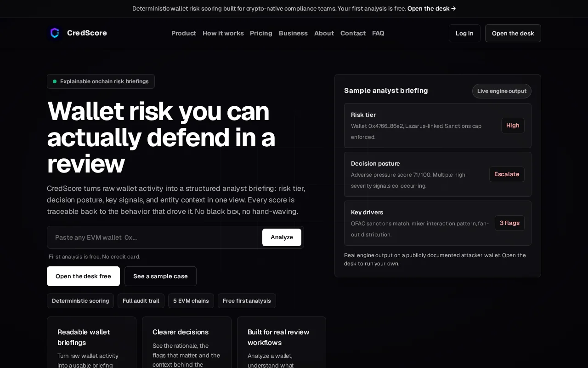Image resolution: width=588 pixels, height=368 pixels.
Task: Click the Wallet risk main headline
Action: point(161,137)
